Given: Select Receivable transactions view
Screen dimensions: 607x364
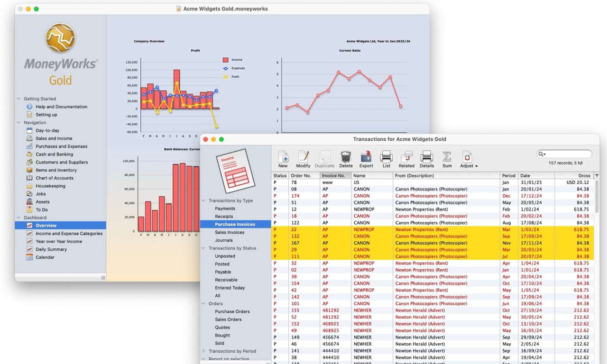Looking at the screenshot, I should pos(226,280).
